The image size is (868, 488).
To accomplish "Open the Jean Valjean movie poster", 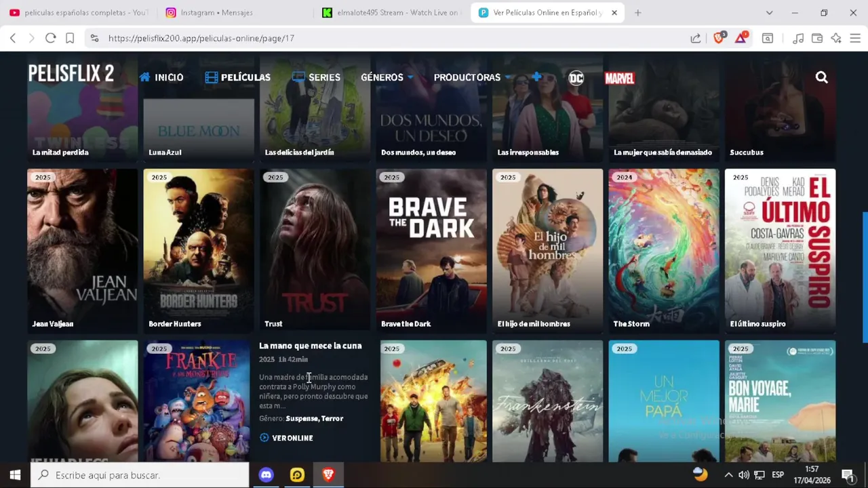I will tap(82, 250).
